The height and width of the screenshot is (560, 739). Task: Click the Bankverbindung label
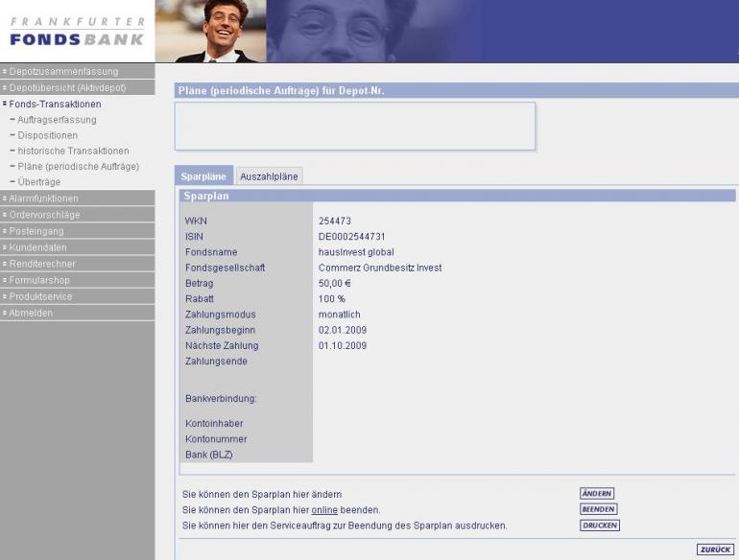[221, 399]
